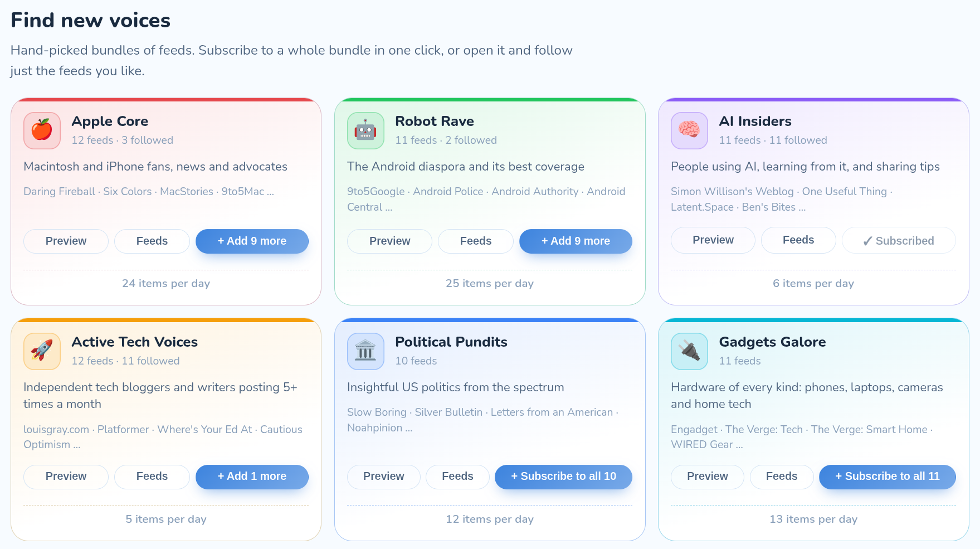Viewport: 980px width, 549px height.
Task: Subscribe to all 11 Gadgets Galore feeds
Action: (x=888, y=477)
